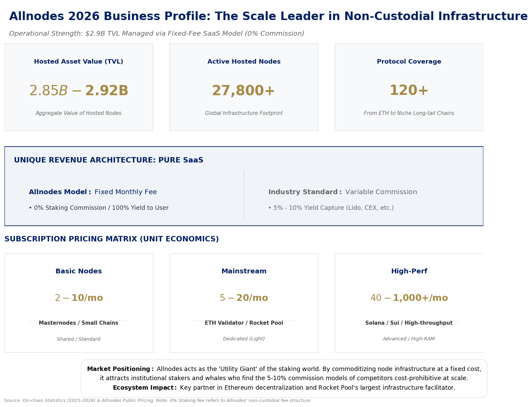532x407 pixels.
Task: Click the 27,800+ active nodes figure
Action: pos(244,91)
